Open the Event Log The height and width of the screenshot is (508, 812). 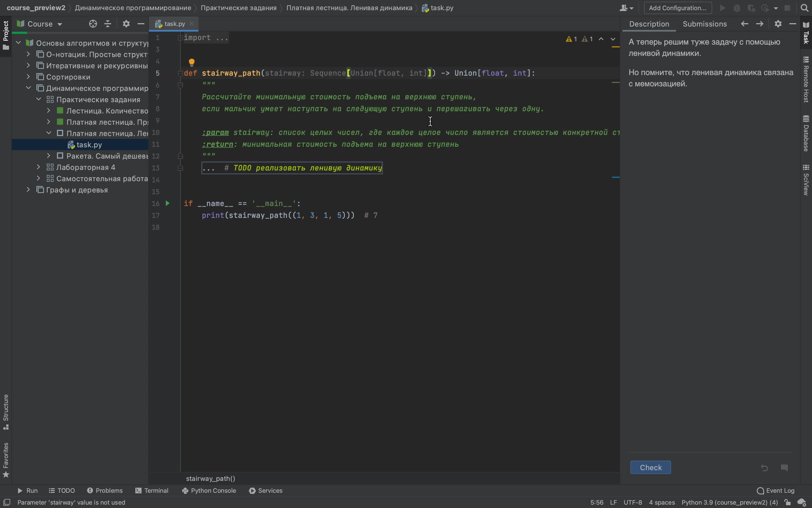pyautogui.click(x=775, y=491)
